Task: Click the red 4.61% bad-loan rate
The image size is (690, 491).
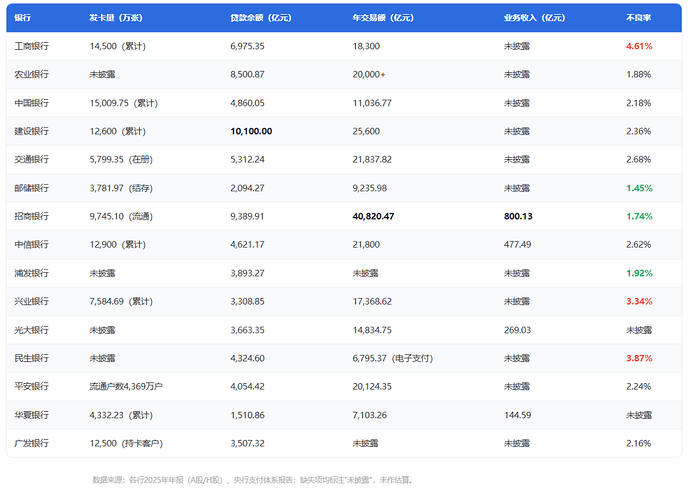Action: coord(639,46)
